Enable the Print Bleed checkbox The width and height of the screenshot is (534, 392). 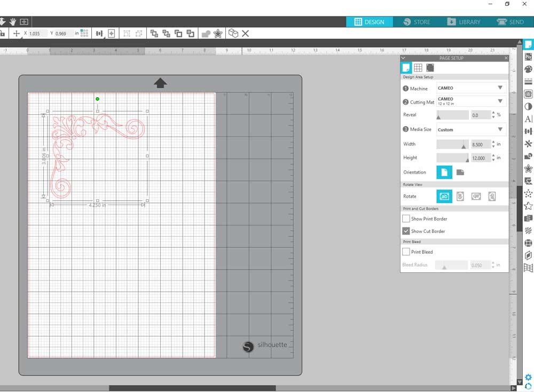coord(406,252)
